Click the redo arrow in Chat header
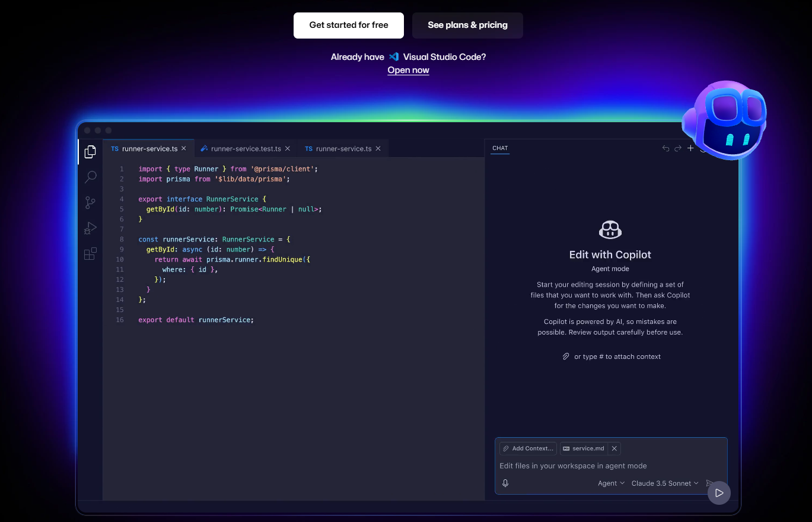The width and height of the screenshot is (812, 522). pos(678,148)
